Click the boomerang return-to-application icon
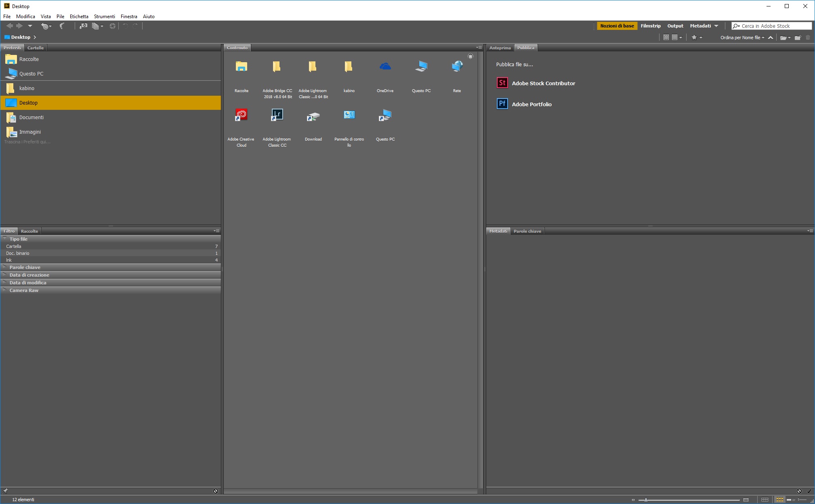 (62, 26)
